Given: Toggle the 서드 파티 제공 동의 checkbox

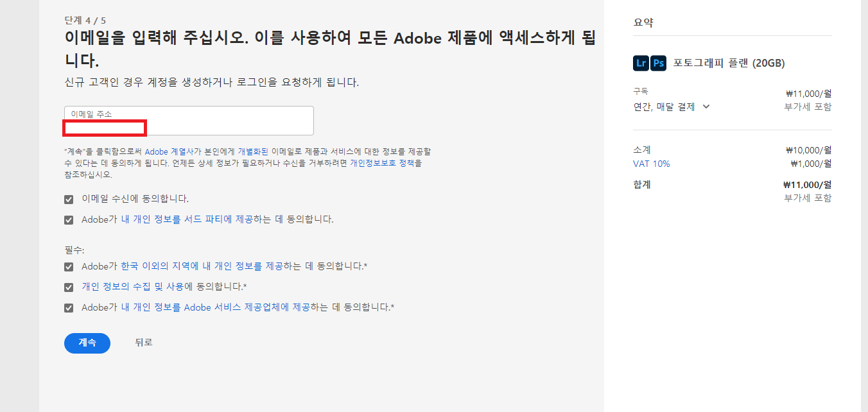Looking at the screenshot, I should (69, 219).
